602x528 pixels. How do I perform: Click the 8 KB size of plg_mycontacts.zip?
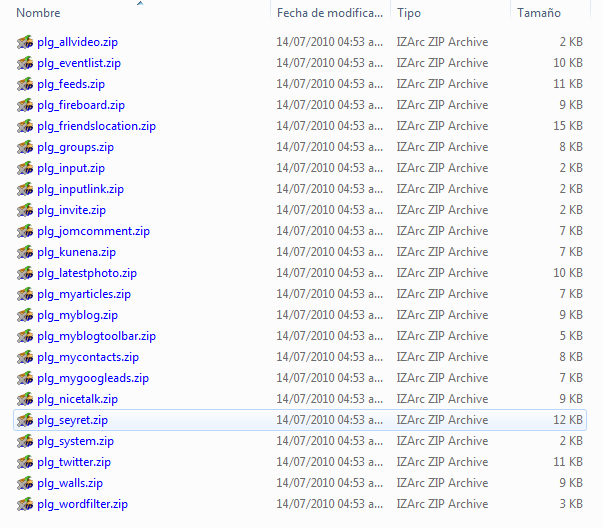pos(571,357)
